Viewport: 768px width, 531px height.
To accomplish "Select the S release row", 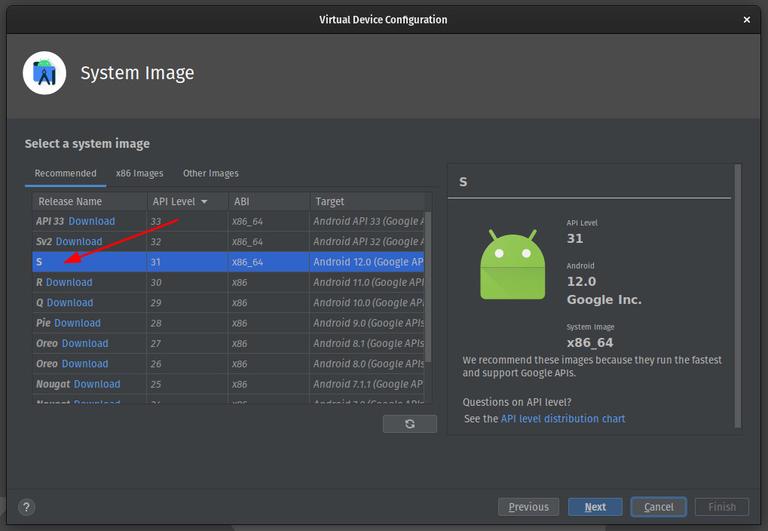I will (228, 262).
